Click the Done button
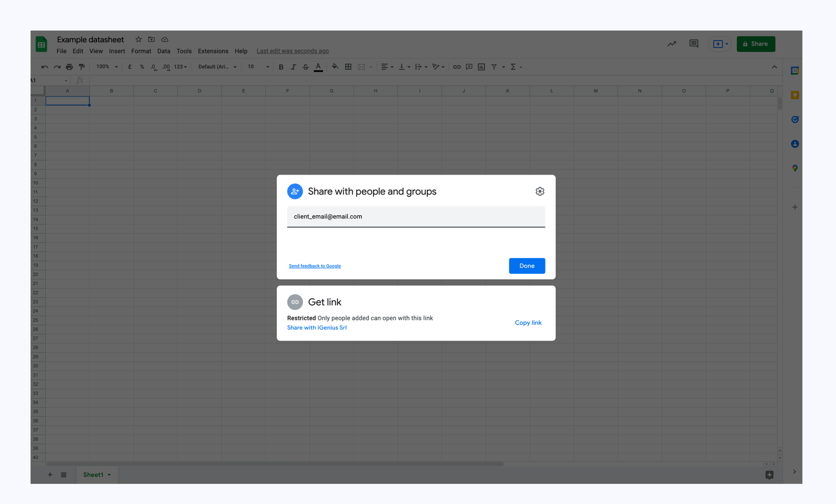This screenshot has height=504, width=836. tap(527, 266)
